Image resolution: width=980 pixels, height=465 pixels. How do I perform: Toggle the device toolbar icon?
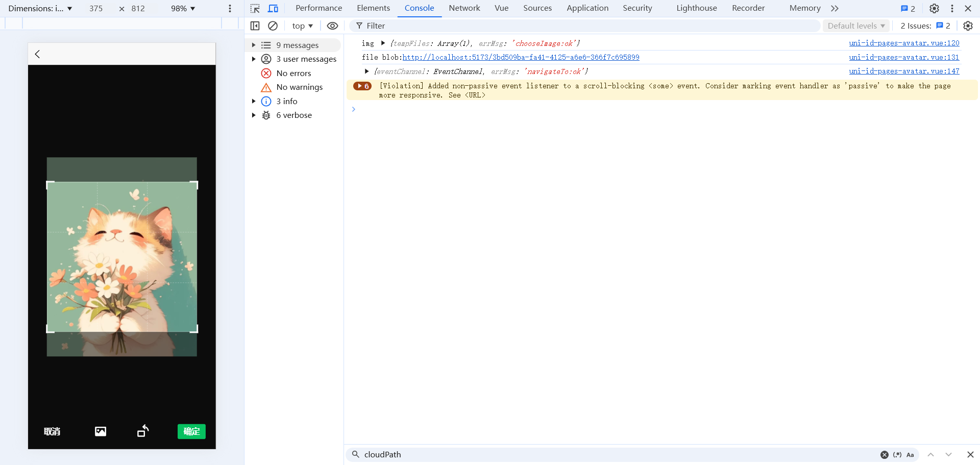point(273,8)
